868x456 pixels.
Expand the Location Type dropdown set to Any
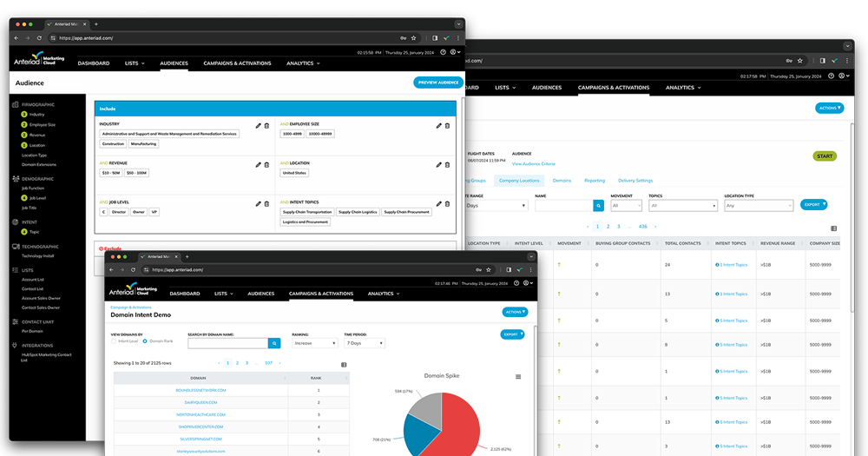[x=759, y=206]
